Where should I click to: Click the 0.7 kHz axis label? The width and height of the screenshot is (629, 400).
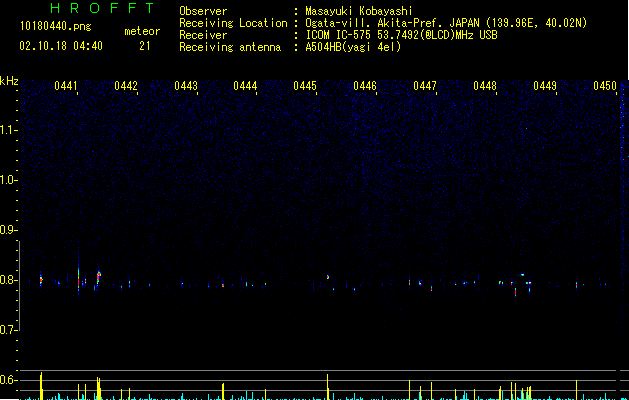(x=8, y=330)
